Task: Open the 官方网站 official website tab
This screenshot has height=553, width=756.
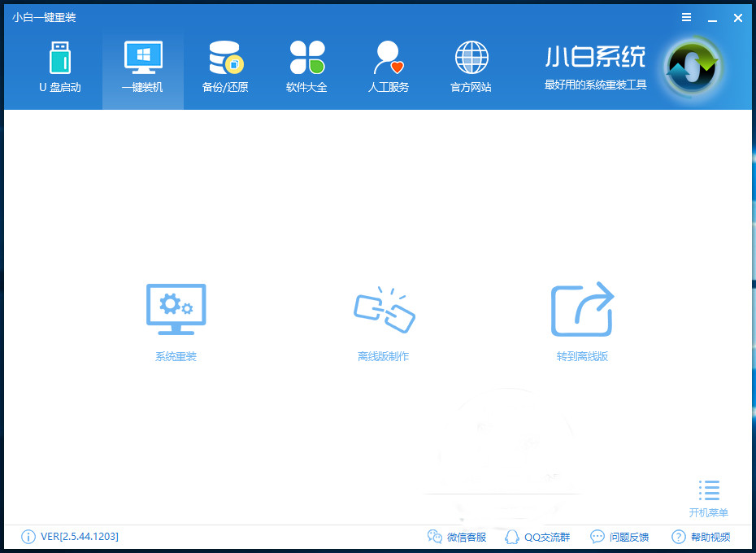Action: [471, 67]
